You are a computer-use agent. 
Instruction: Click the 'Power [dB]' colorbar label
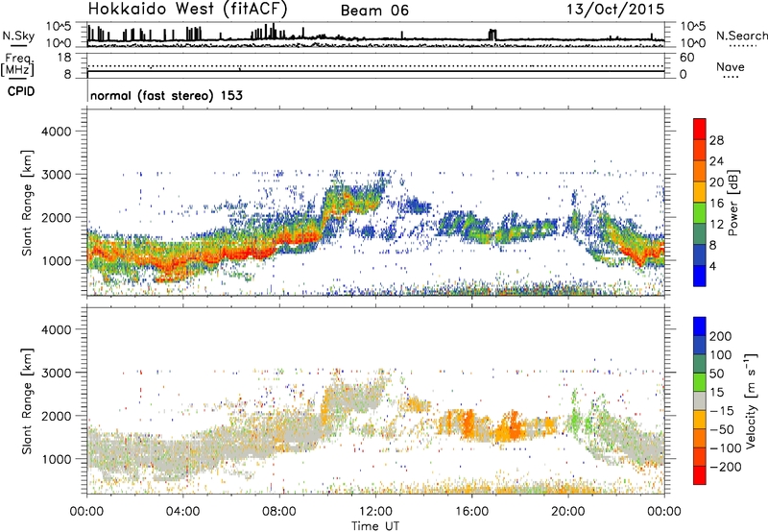pos(733,203)
